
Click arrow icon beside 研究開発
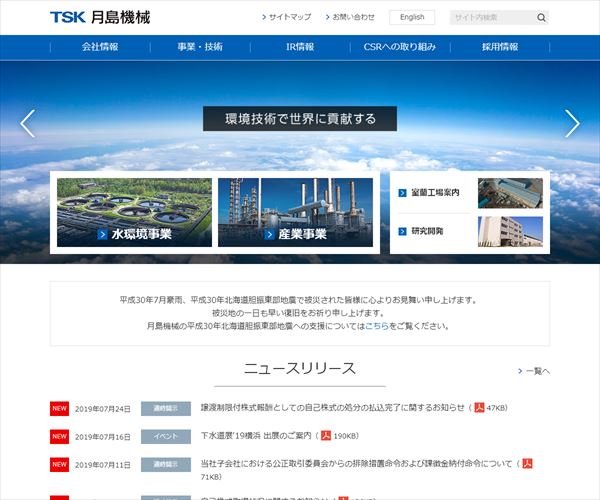click(x=403, y=231)
